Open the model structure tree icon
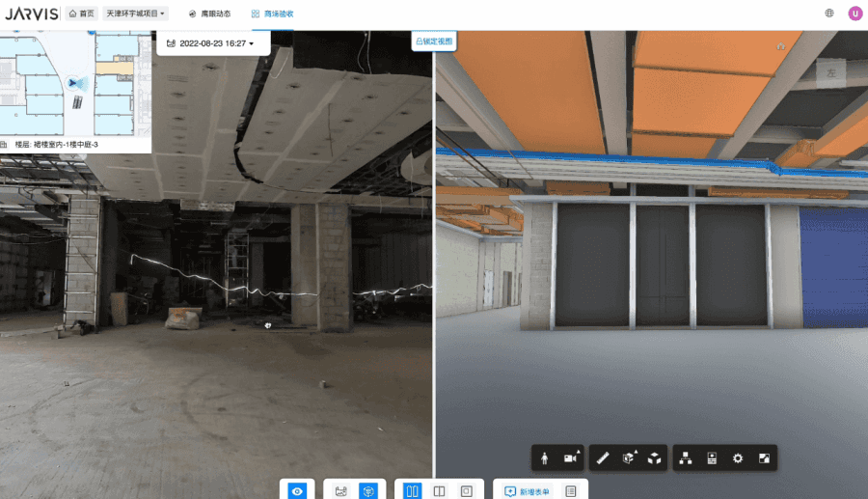The image size is (868, 499). coord(686,458)
